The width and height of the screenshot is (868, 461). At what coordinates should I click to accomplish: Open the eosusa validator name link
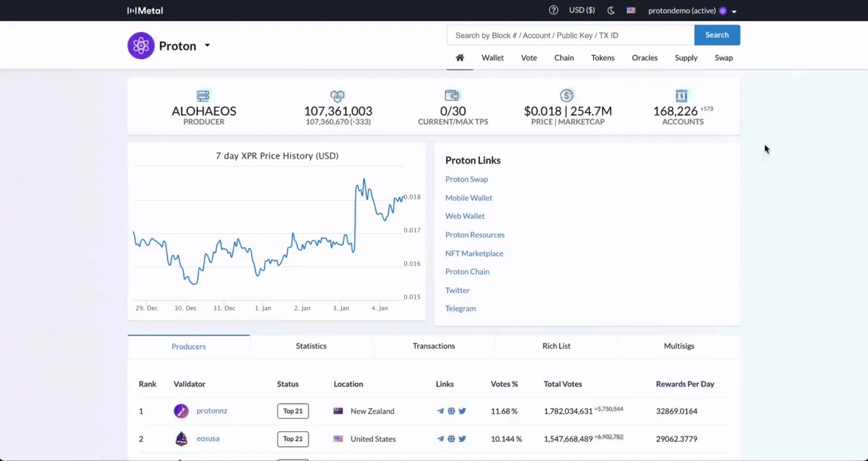pyautogui.click(x=208, y=439)
